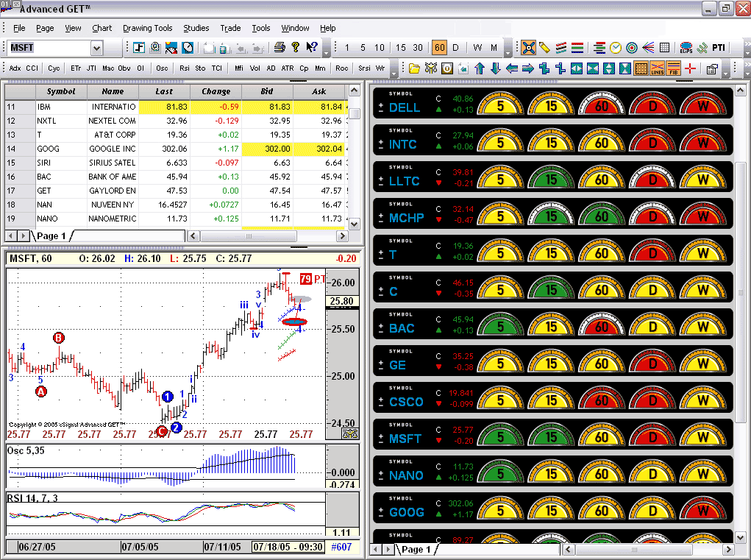Toggle the LINES button in toolbar
Screen dimensions: 751x560
coord(657,68)
